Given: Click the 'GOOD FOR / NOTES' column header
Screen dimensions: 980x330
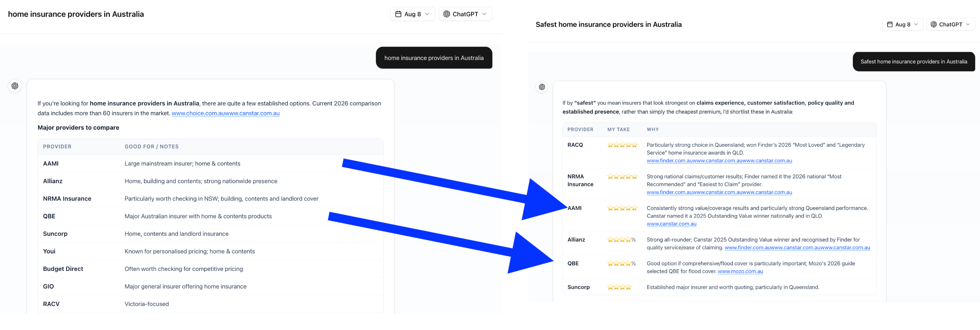Looking at the screenshot, I should click(x=151, y=146).
